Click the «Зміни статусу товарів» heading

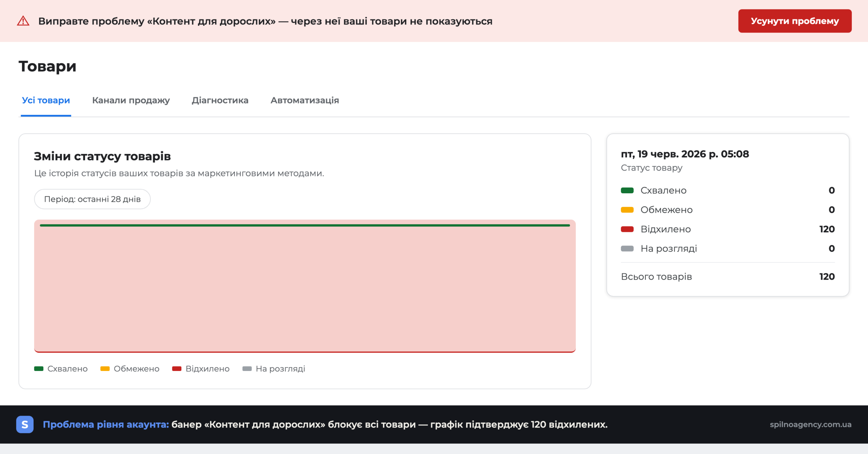(x=102, y=156)
